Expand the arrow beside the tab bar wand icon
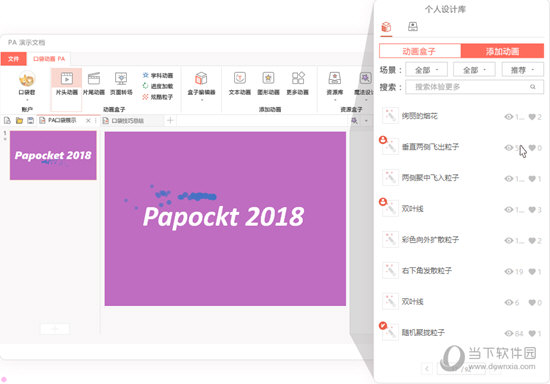This screenshot has height=384, width=550. tap(366, 121)
